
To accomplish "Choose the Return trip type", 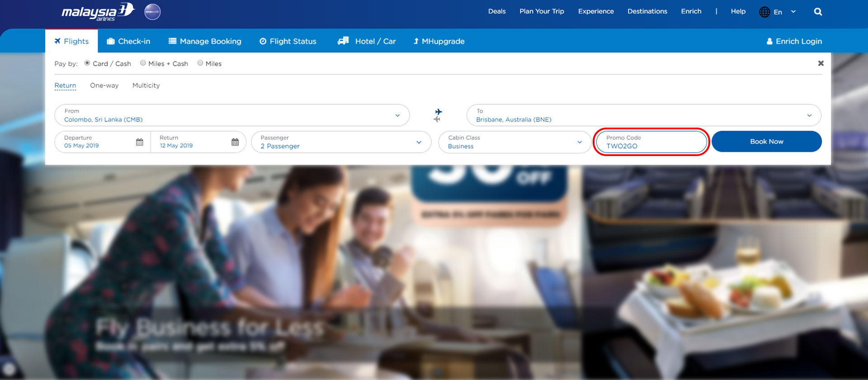I will (x=65, y=85).
